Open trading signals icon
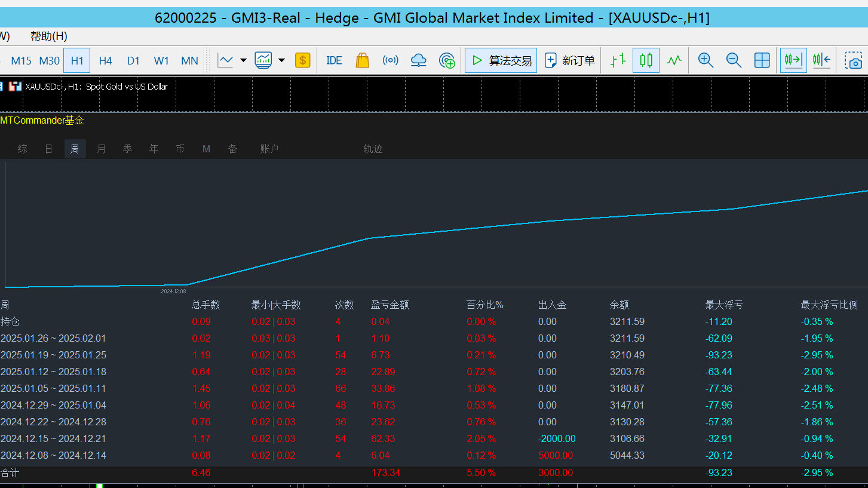 point(390,60)
